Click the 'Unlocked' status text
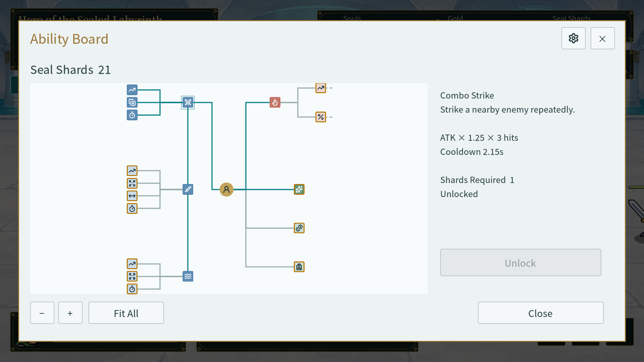The image size is (644, 362). coord(459,194)
